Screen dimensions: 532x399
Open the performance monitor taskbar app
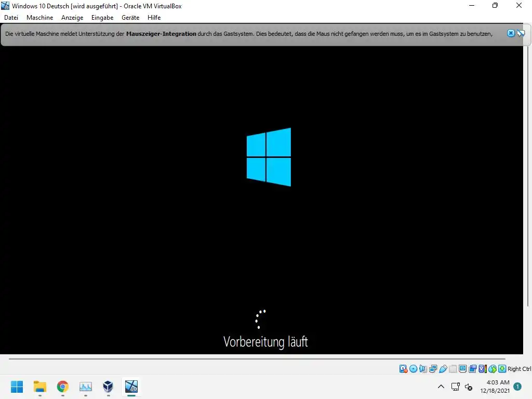pos(86,387)
